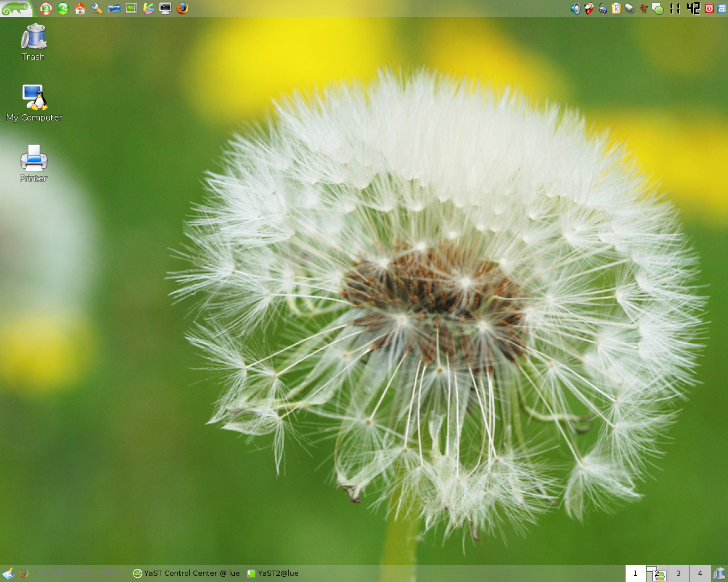The width and height of the screenshot is (728, 582).
Task: Switch to virtual desktop 2
Action: pyautogui.click(x=657, y=573)
